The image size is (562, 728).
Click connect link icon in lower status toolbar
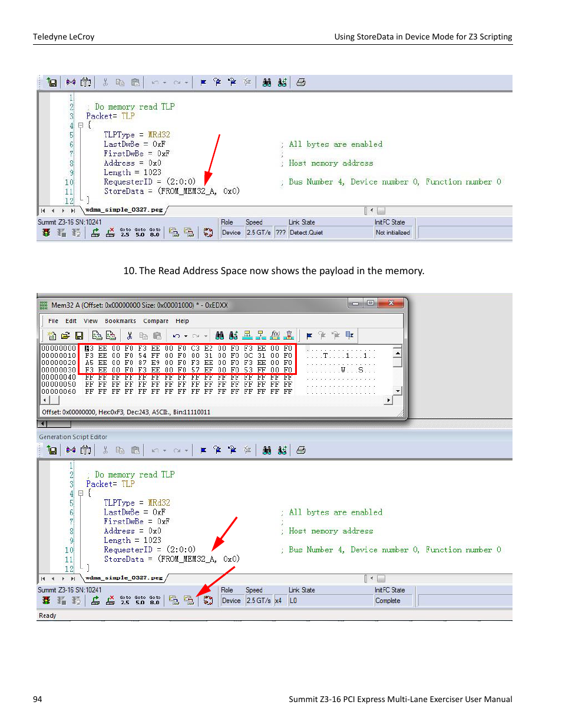[95, 600]
